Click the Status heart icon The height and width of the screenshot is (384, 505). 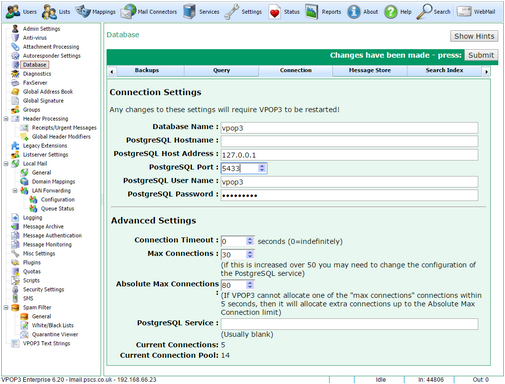click(x=275, y=12)
